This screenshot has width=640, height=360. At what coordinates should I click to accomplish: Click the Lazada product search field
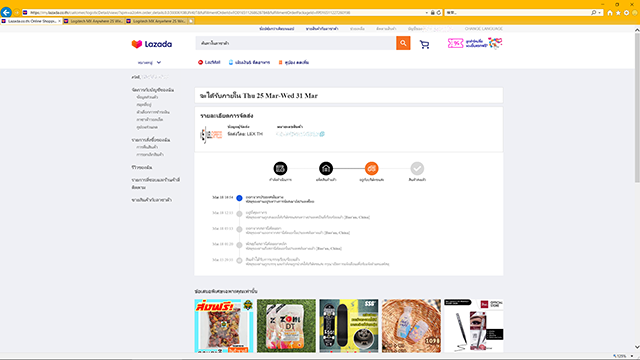296,43
